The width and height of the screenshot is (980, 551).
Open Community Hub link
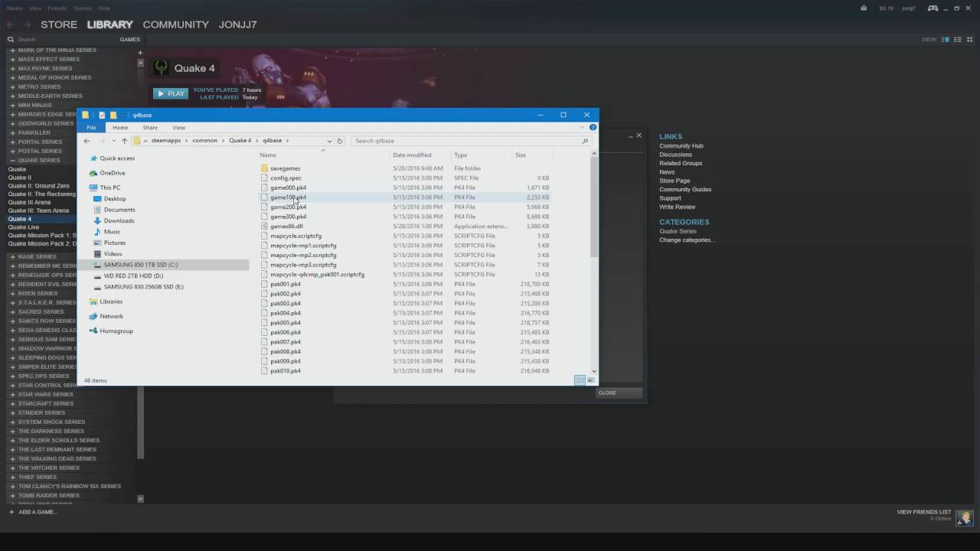(681, 145)
